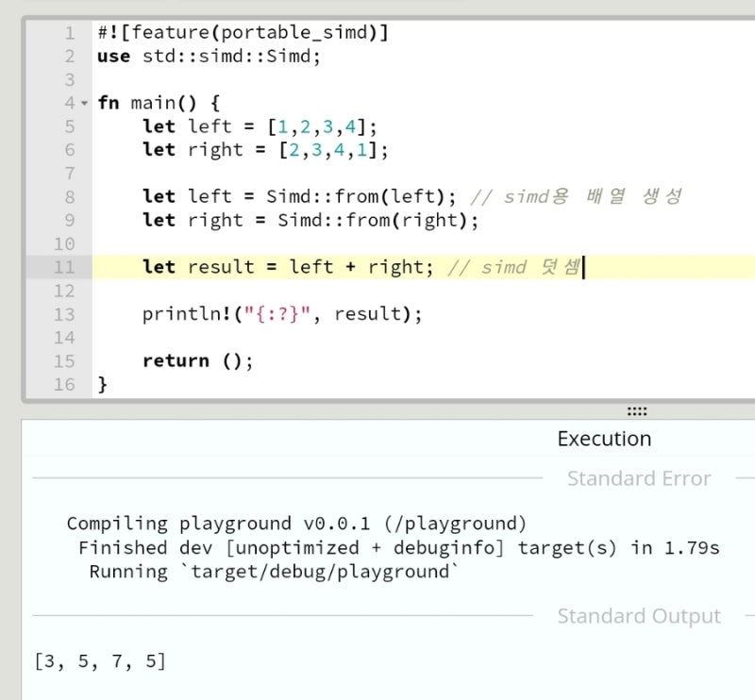The width and height of the screenshot is (755, 700).
Task: Click the Standard Error section header
Action: 638,478
